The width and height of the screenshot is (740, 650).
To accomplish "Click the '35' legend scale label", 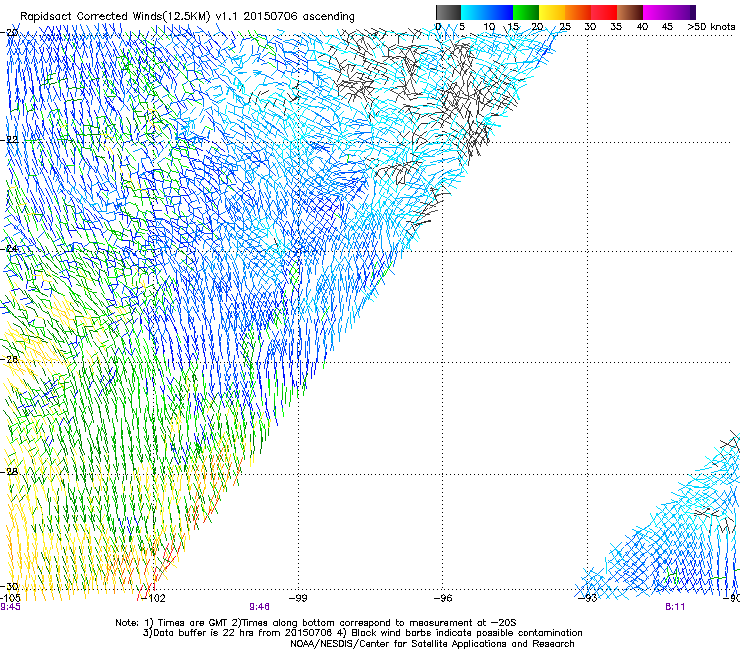I will pyautogui.click(x=616, y=27).
